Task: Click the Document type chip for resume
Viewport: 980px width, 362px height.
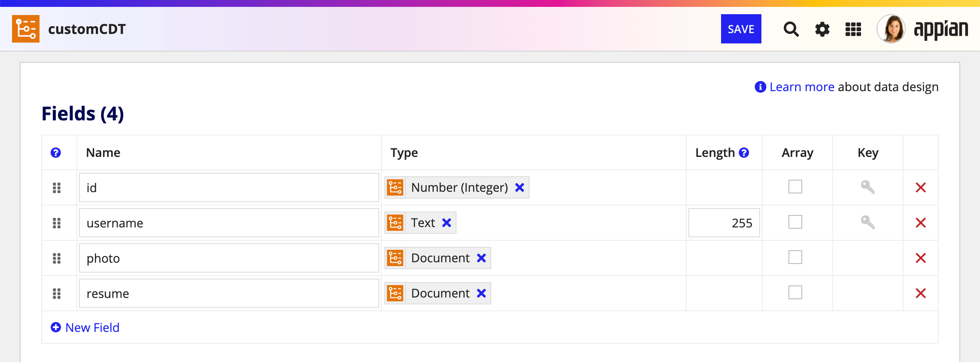Action: [438, 293]
